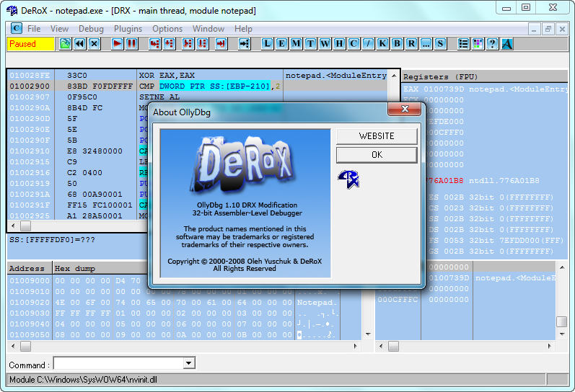Click the Pause execution toolbar icon
Viewport: 575px width, 392px height.
[132, 44]
